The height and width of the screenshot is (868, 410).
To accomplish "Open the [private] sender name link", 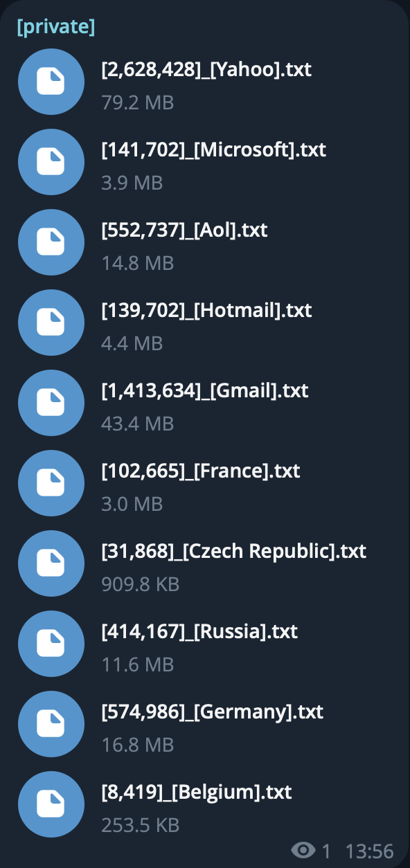I will [x=56, y=27].
